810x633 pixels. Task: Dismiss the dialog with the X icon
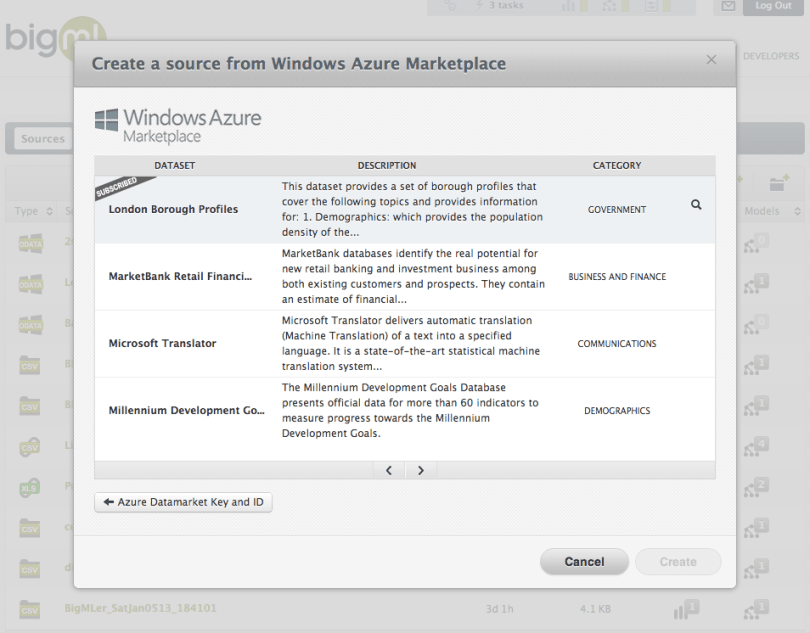(711, 59)
